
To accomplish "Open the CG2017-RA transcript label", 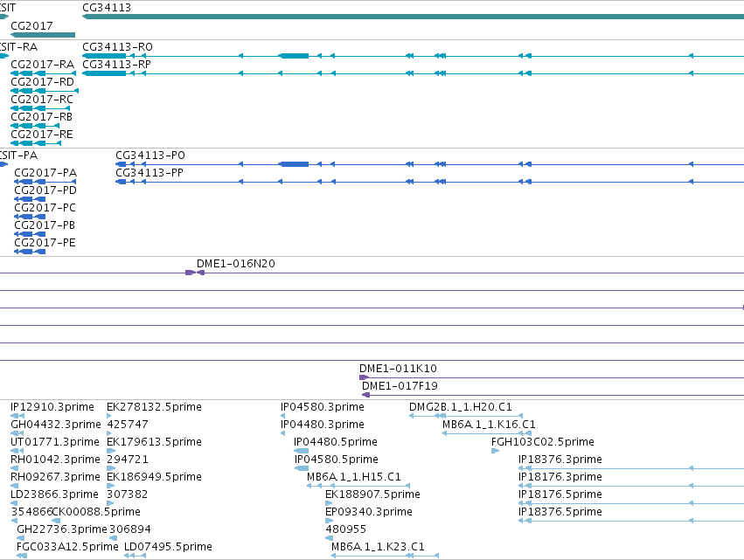I will pos(42,65).
